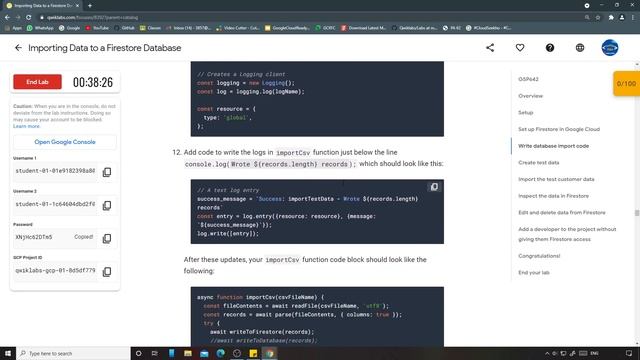Go to the Setup section
Screen dimensions: 640x360
coord(526,113)
